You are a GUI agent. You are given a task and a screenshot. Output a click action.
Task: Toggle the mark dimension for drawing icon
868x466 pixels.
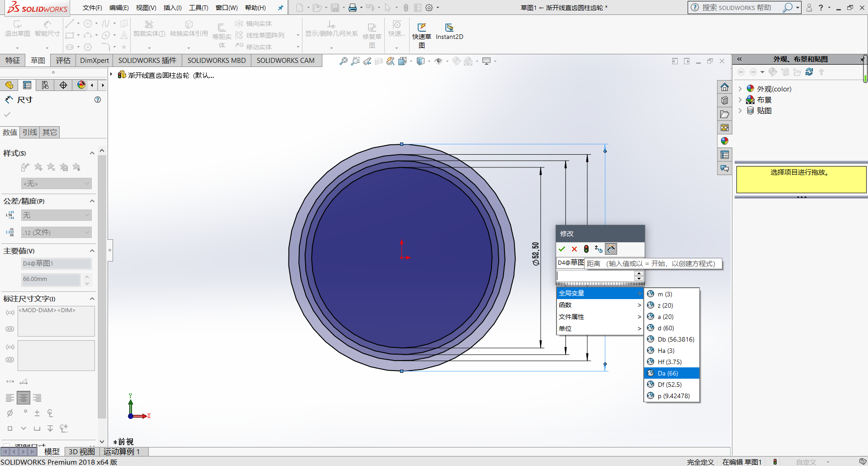[x=611, y=249]
